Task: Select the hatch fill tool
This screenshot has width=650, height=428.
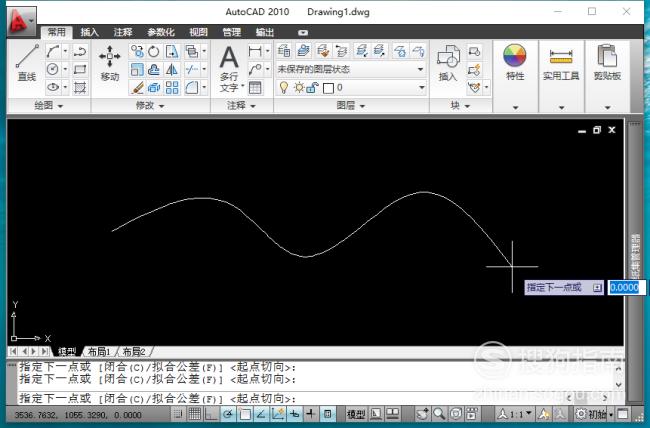Action: click(80, 87)
